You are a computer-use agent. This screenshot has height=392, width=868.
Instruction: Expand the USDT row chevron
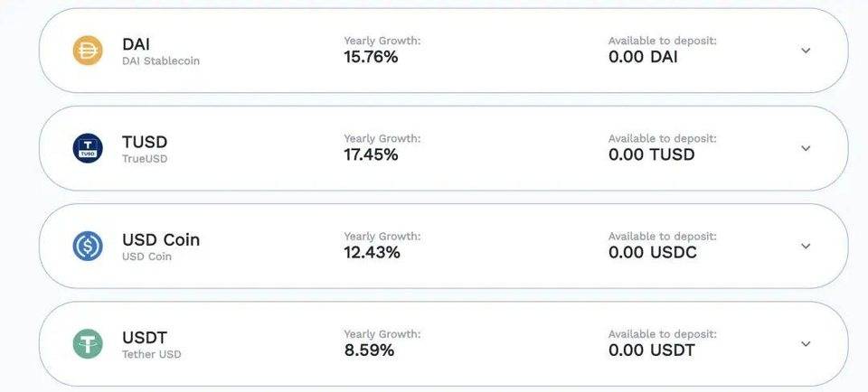[x=806, y=344]
